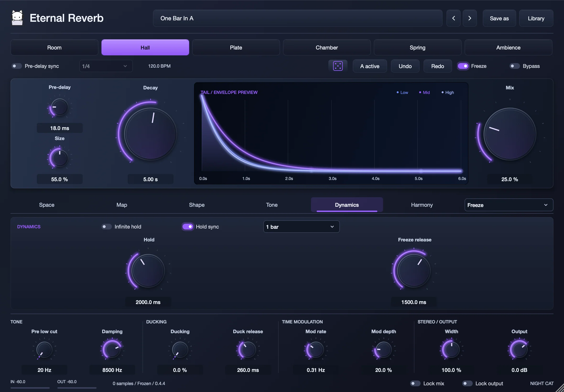Open the 1 bar hold sync dropdown
The height and width of the screenshot is (392, 564).
click(301, 227)
